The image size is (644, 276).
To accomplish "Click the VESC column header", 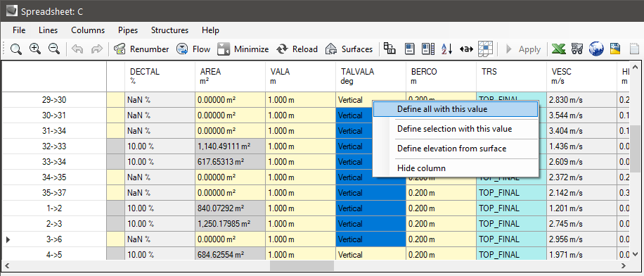I will pos(581,76).
